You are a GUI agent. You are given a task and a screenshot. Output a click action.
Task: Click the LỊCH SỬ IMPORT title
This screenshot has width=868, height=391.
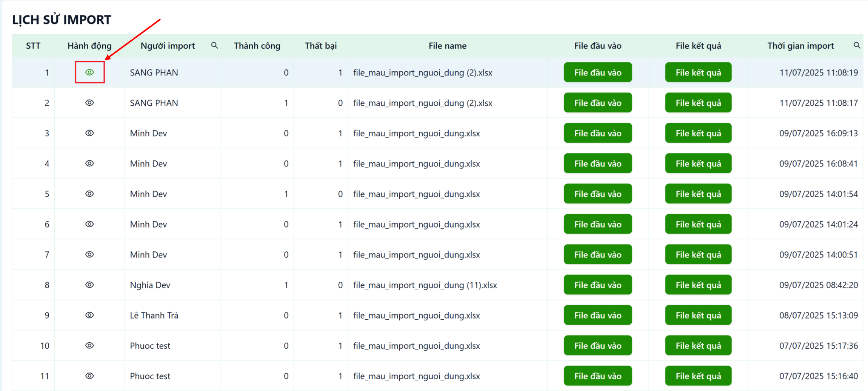click(62, 20)
